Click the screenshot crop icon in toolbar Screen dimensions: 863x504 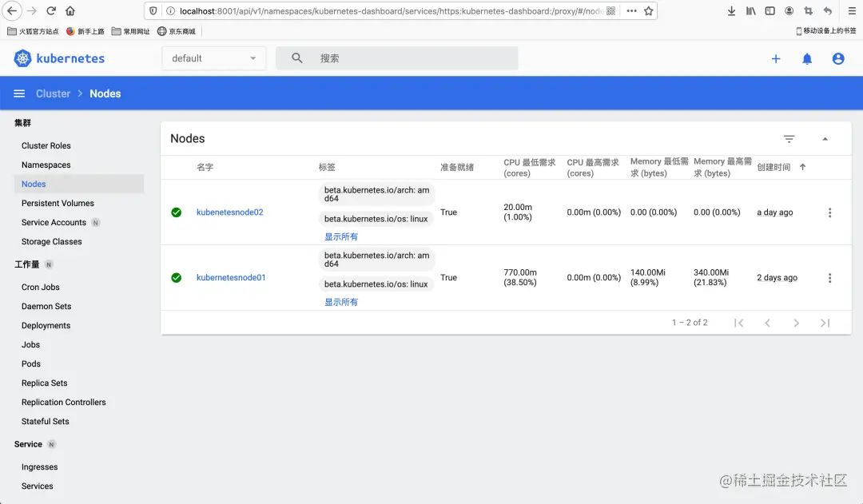(x=808, y=10)
